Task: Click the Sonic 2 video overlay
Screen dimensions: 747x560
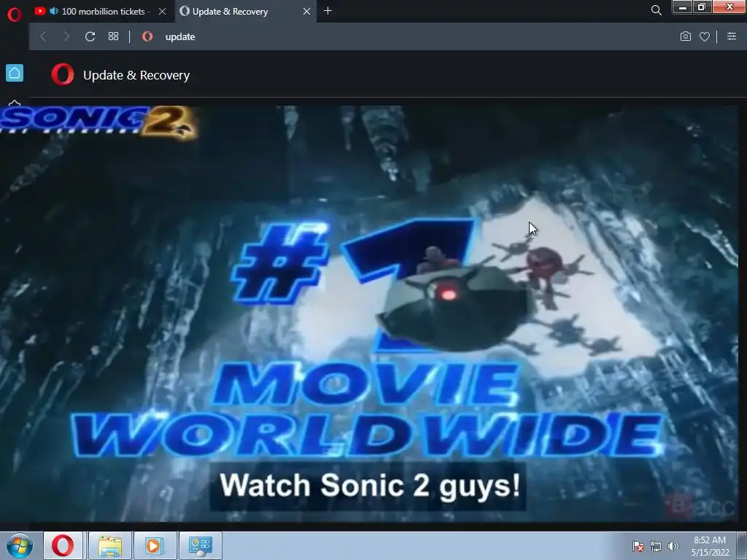Action: coord(369,314)
